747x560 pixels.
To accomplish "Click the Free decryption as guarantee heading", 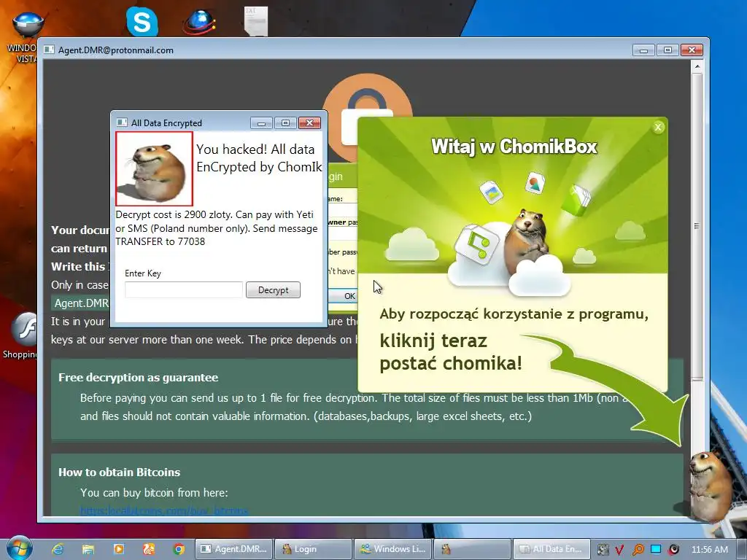I will pyautogui.click(x=138, y=377).
